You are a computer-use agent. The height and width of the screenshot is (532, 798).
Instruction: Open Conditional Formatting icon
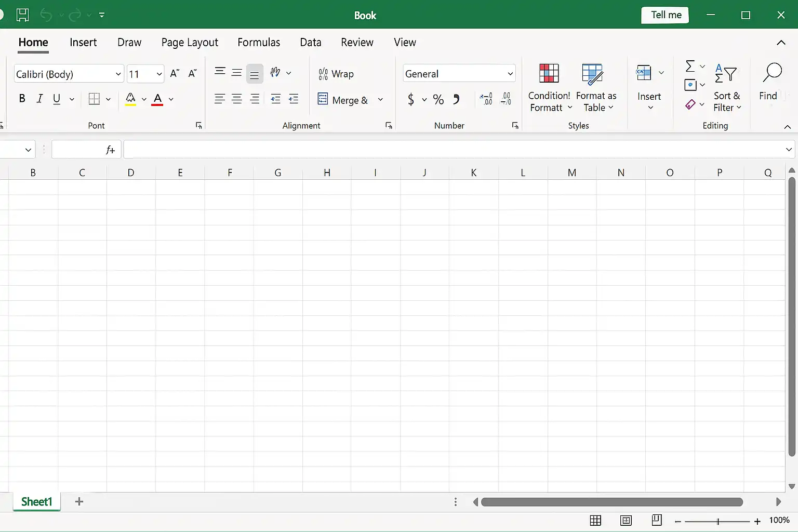coord(549,73)
